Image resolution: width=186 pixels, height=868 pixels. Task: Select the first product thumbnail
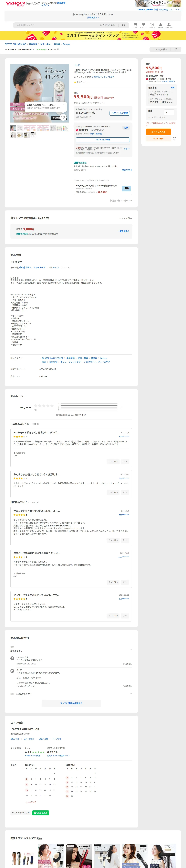(13, 128)
